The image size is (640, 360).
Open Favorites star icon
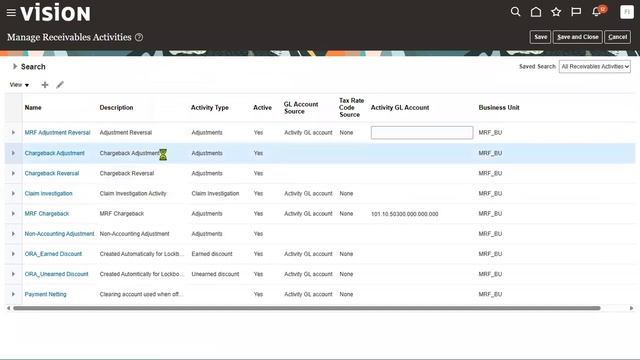(556, 12)
